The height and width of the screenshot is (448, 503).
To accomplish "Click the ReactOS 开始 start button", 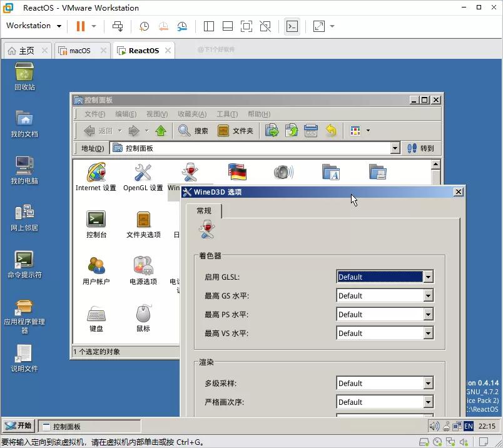I will [18, 425].
